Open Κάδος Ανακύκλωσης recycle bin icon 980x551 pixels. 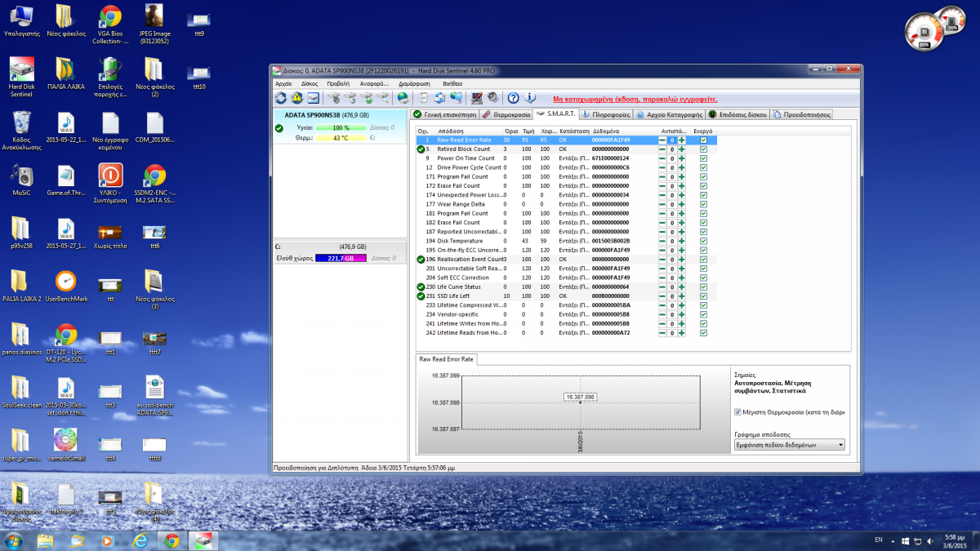pyautogui.click(x=21, y=131)
